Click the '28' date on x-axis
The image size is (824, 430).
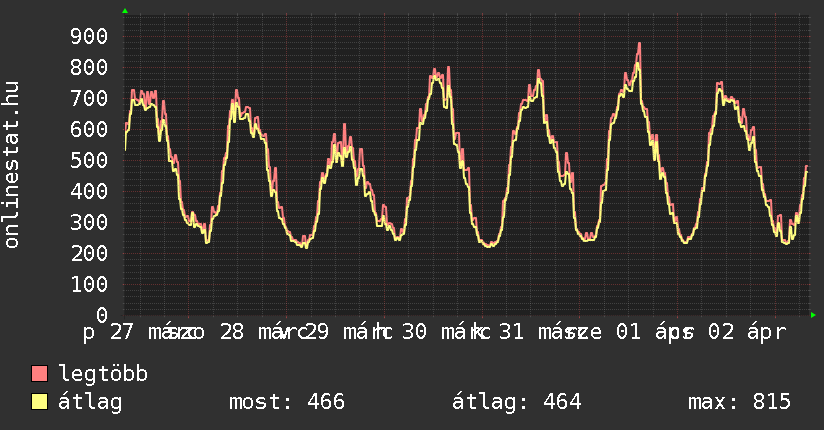pos(231,332)
